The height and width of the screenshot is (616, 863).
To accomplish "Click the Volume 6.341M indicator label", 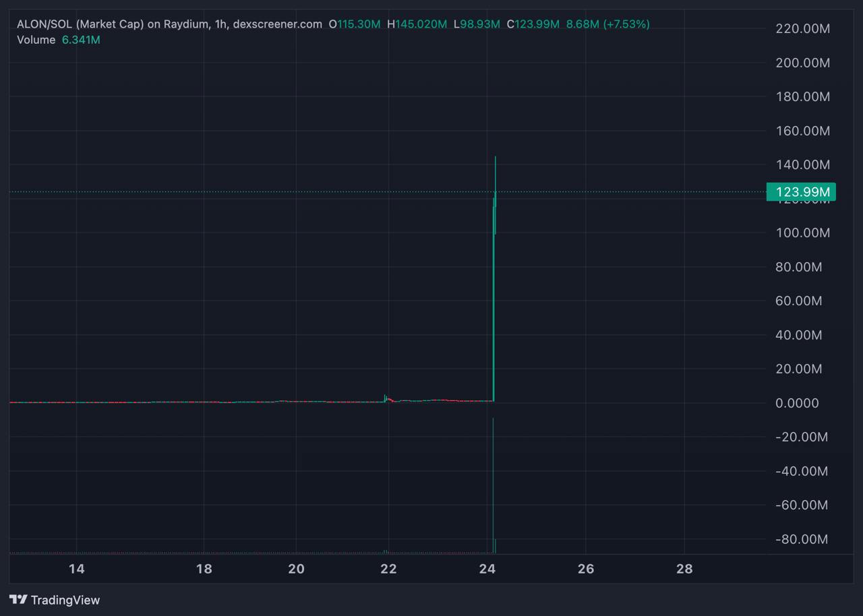I will (59, 40).
